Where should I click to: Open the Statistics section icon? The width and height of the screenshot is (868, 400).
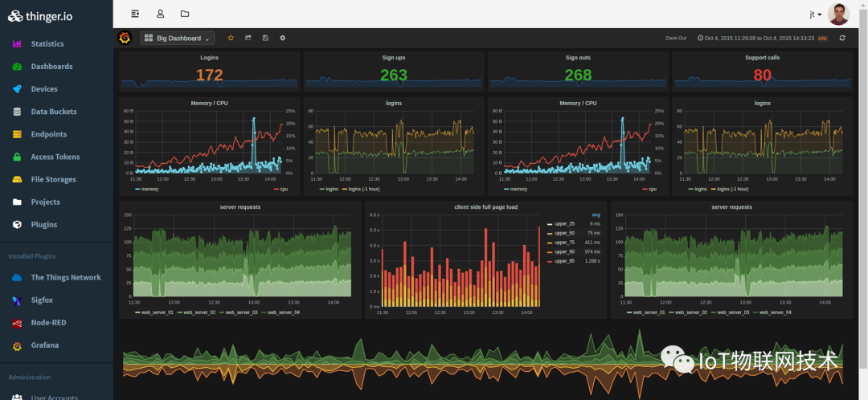tap(17, 43)
